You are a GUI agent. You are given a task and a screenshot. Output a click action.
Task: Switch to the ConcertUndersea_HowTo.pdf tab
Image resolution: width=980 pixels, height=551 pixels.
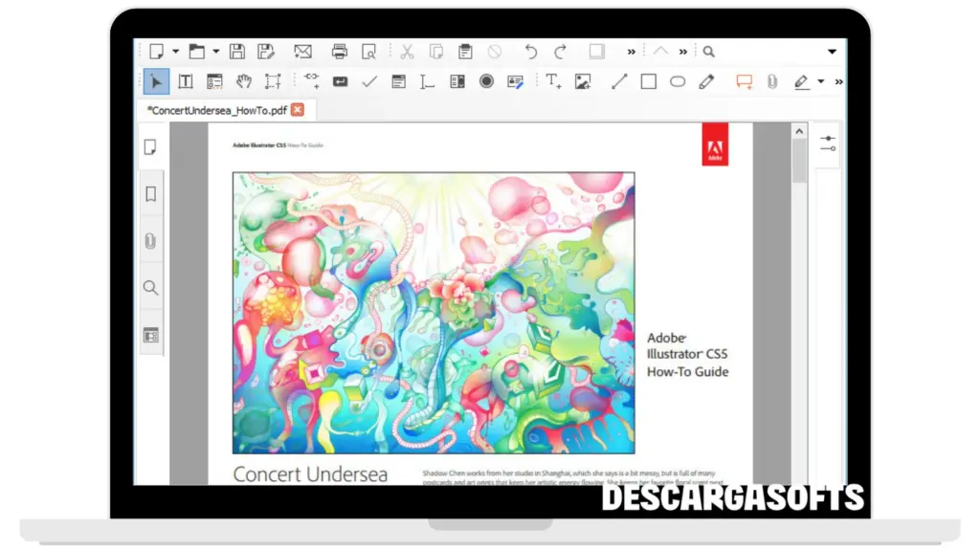pyautogui.click(x=217, y=110)
